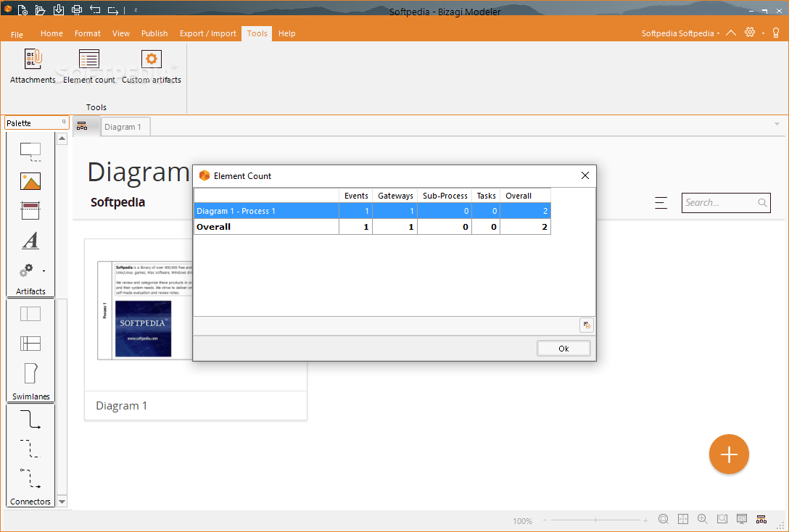Open the Attachments tool
The width and height of the screenshot is (789, 532).
33,66
